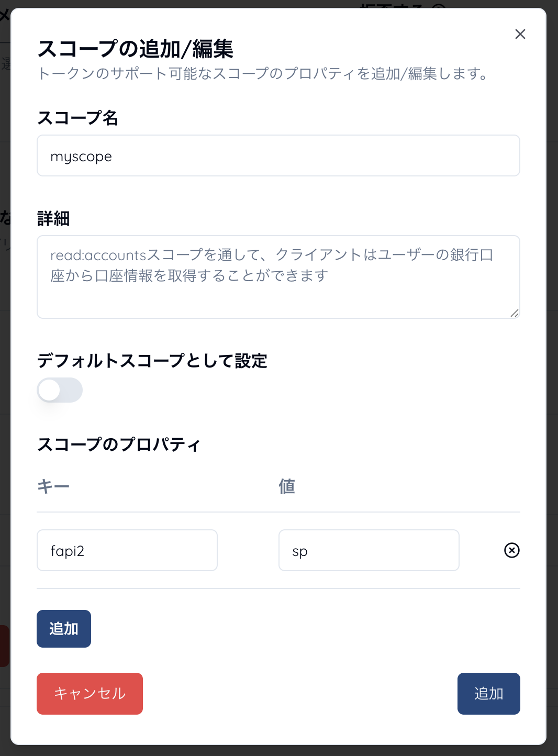Click the デフォルトスコープとして設定 label
Image resolution: width=558 pixels, height=756 pixels.
[x=152, y=361]
